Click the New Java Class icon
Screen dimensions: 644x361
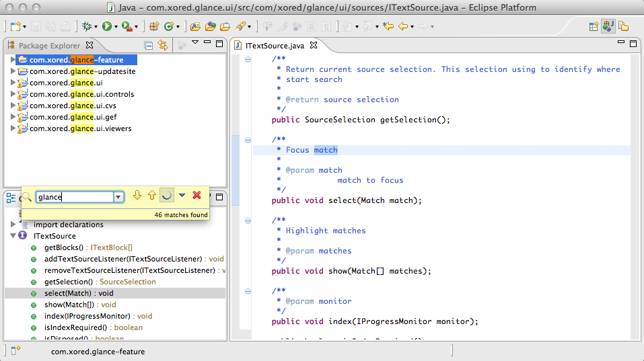point(169,27)
